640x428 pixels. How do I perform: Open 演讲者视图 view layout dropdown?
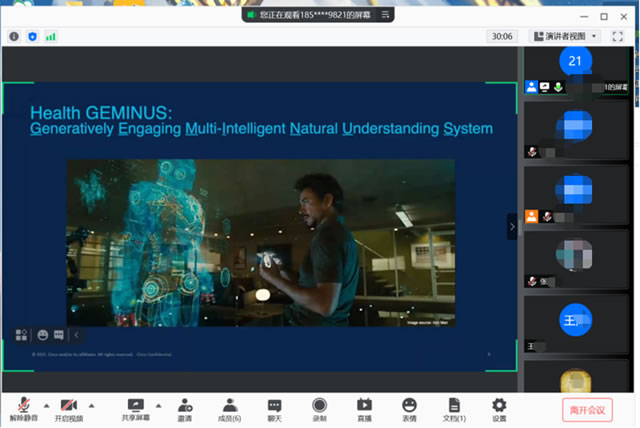point(565,36)
